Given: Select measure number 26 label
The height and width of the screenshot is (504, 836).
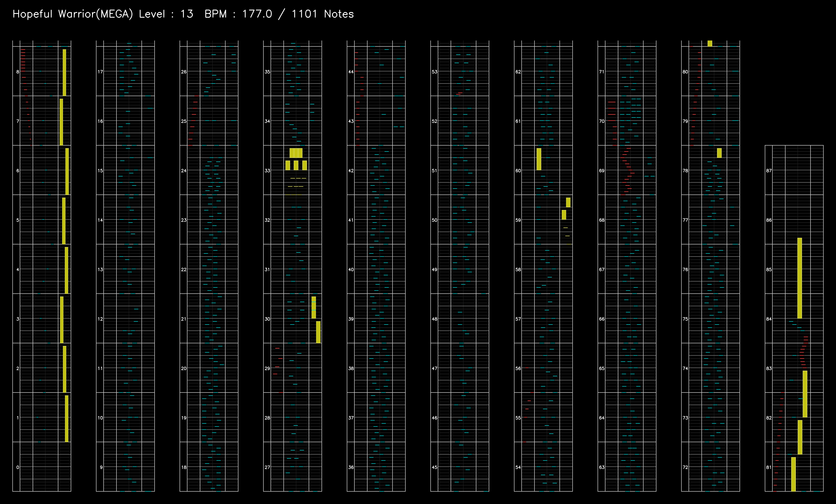Looking at the screenshot, I should point(184,72).
